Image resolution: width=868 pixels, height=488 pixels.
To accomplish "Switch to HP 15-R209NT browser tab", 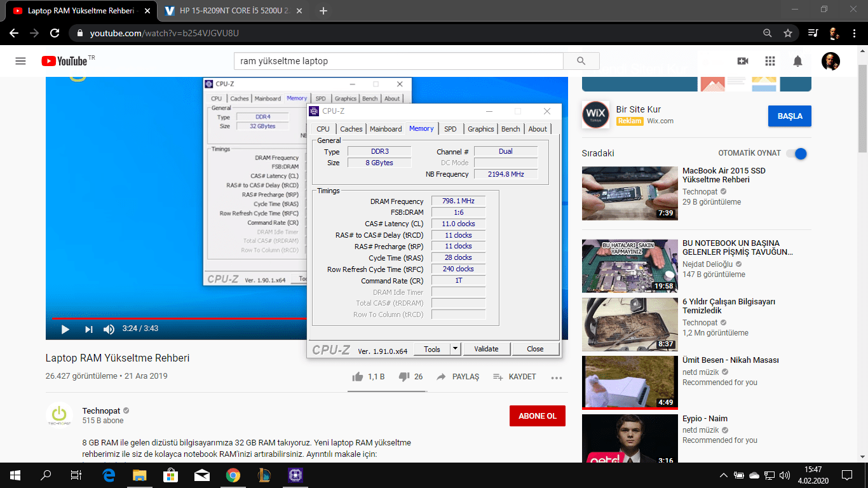I will point(234,11).
